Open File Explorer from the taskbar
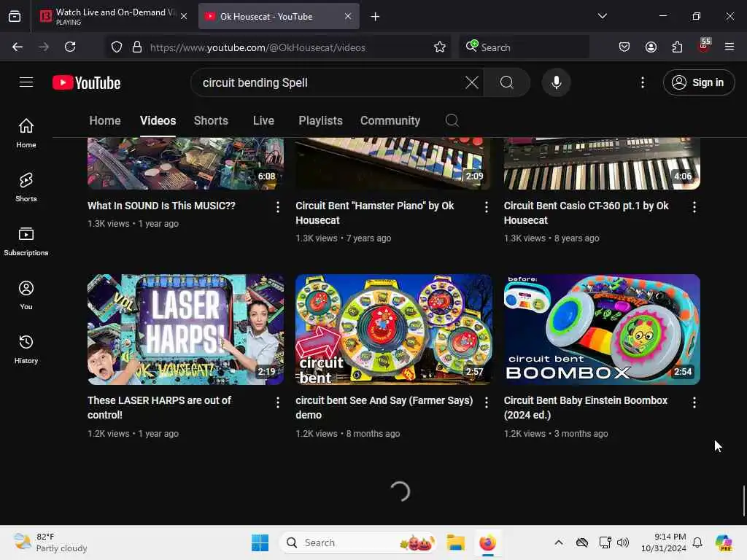747x560 pixels. click(x=455, y=542)
